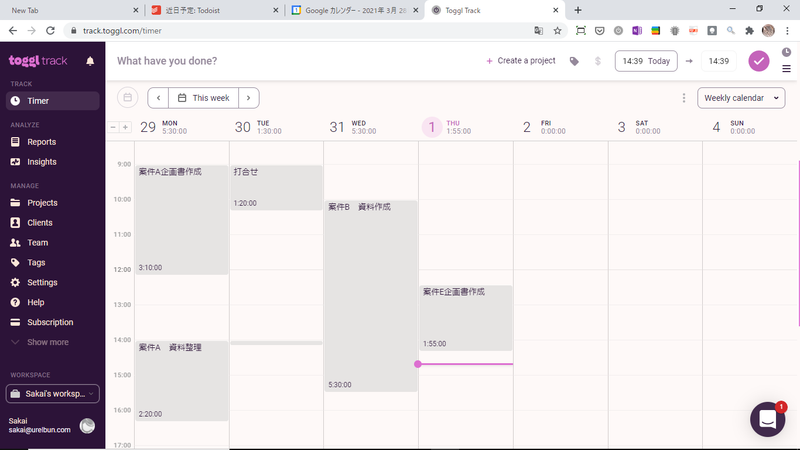Expand Sakai's workspace selector
The image size is (800, 450).
tap(53, 394)
